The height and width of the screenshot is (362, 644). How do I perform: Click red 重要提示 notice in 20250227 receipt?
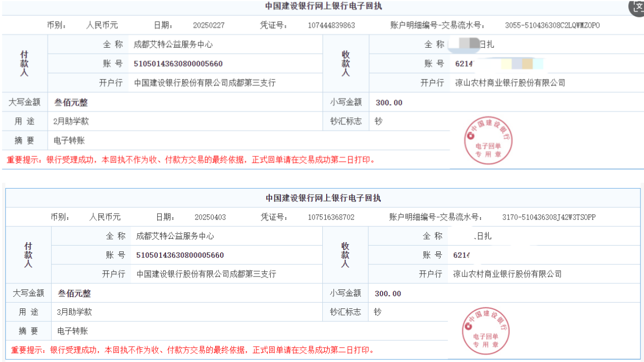coord(191,160)
